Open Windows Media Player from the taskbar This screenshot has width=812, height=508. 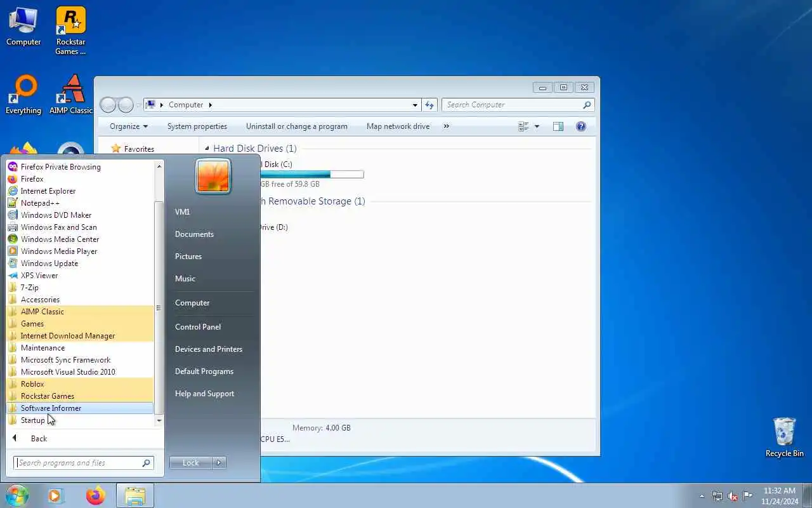tap(56, 495)
